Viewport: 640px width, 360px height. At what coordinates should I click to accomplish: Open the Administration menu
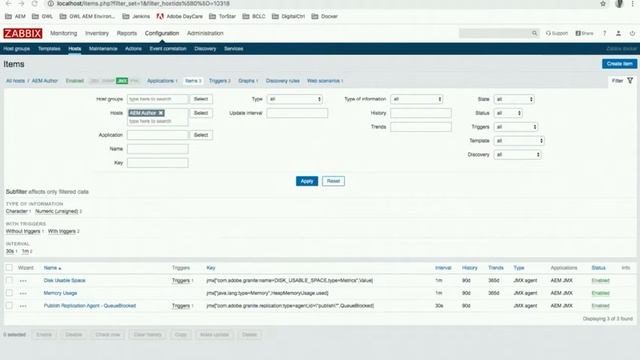[x=205, y=33]
